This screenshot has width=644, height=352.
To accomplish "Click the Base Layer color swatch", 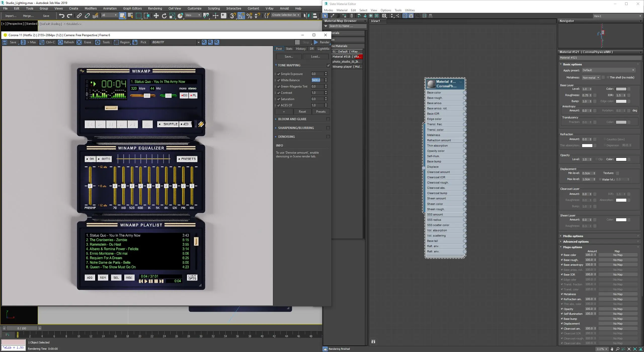I will (x=622, y=89).
